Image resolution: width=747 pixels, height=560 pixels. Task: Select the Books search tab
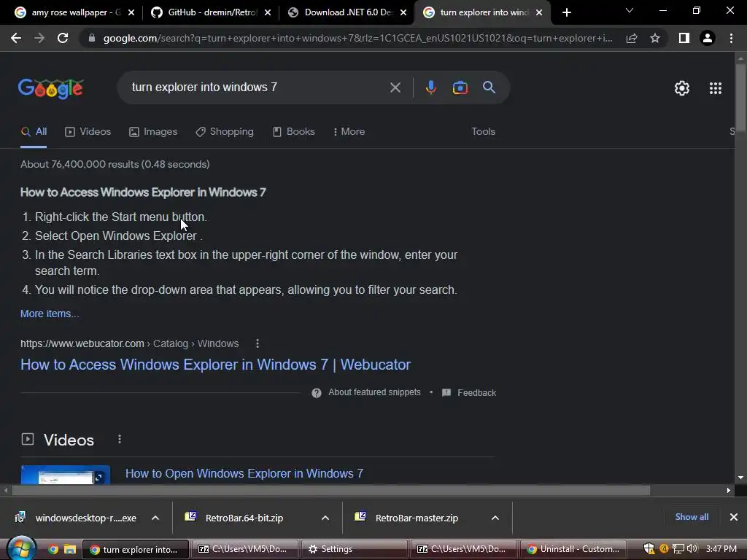pyautogui.click(x=293, y=131)
